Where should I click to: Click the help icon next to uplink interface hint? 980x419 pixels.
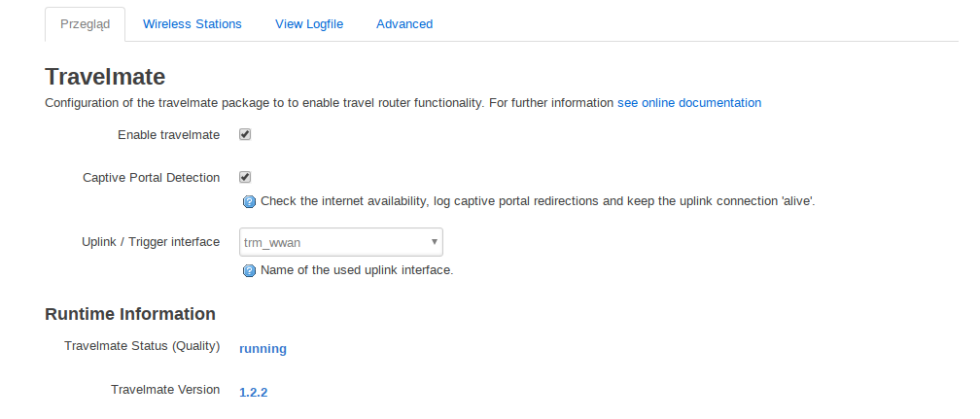(x=249, y=271)
